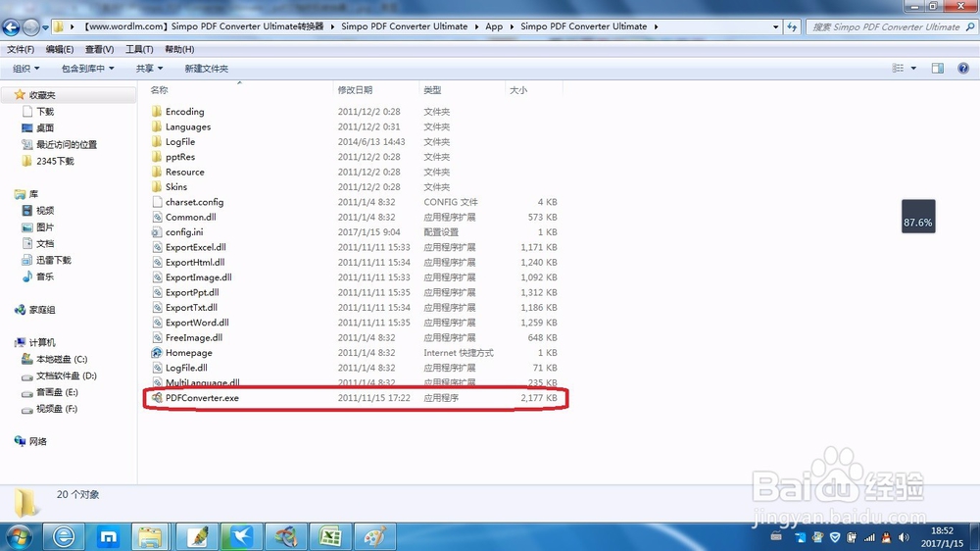Select the Homepage internet shortcut icon
Screen dimensions: 980x551
click(156, 353)
